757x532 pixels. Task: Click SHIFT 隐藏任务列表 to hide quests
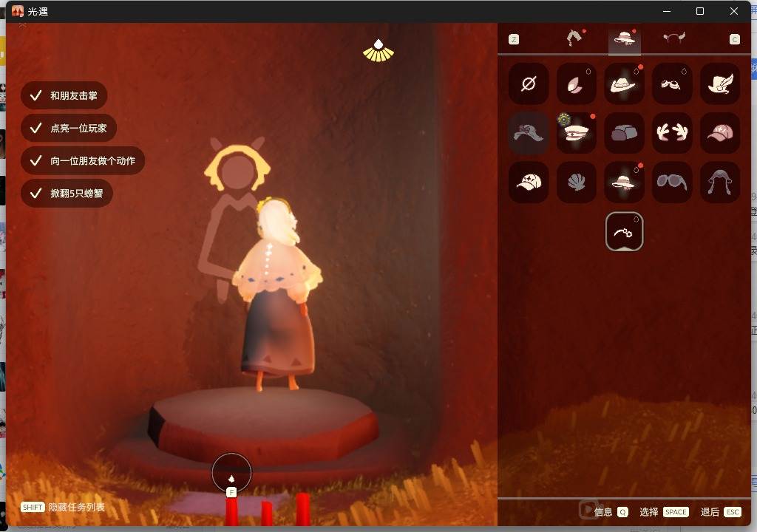(x=63, y=508)
